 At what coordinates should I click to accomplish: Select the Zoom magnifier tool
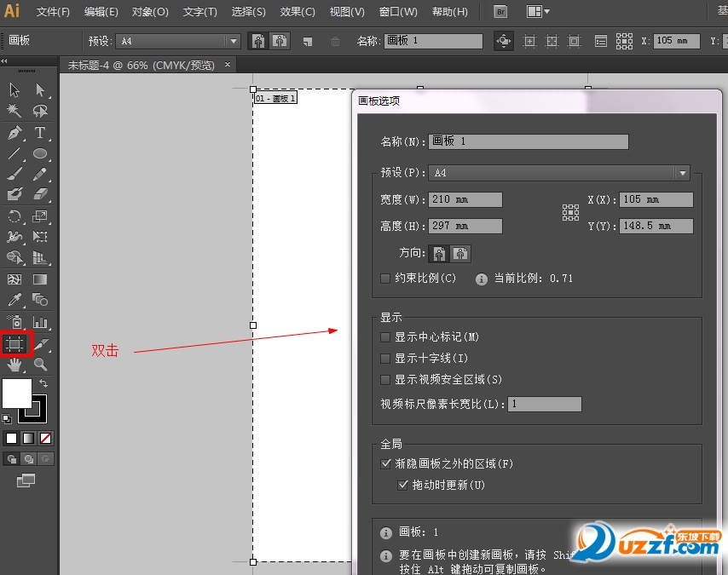40,365
